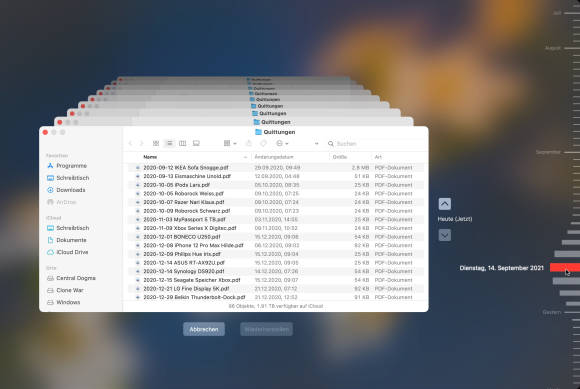Click the PDF icon of IKEA Sofa Snogge
The image size is (580, 389).
click(x=138, y=168)
